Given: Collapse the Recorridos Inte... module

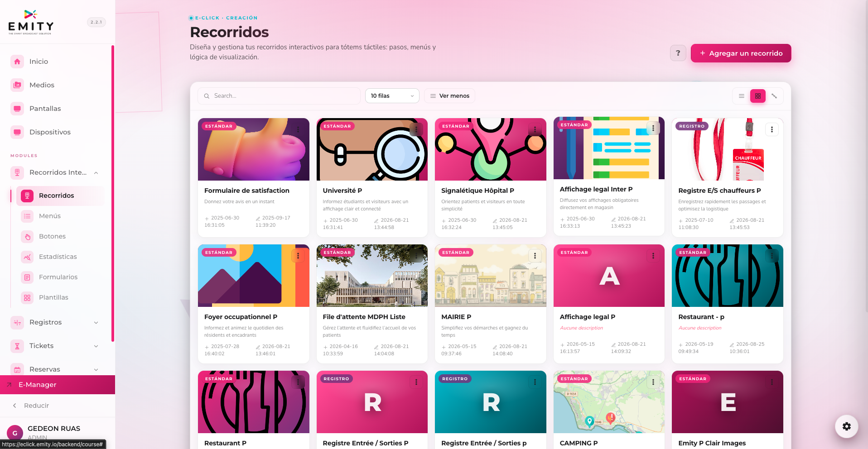Looking at the screenshot, I should [x=96, y=172].
